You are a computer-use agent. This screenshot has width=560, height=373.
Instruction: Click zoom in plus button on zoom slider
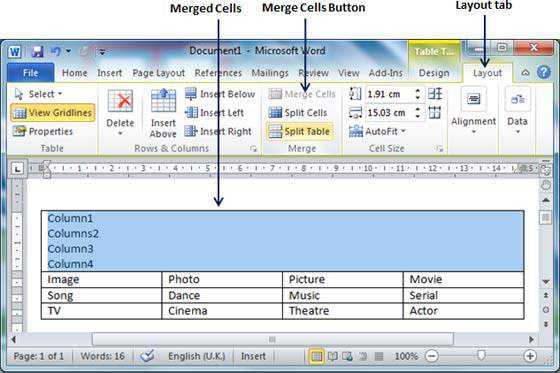click(x=530, y=356)
